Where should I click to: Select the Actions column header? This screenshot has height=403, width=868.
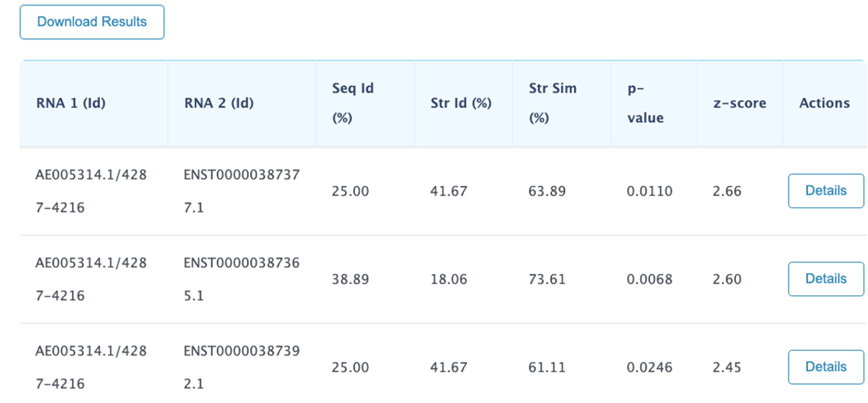(824, 103)
